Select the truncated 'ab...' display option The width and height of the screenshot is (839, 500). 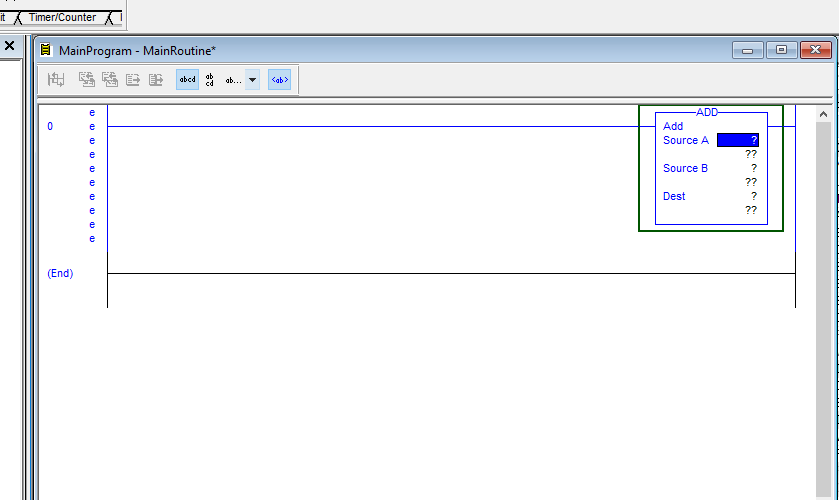pyautogui.click(x=233, y=80)
